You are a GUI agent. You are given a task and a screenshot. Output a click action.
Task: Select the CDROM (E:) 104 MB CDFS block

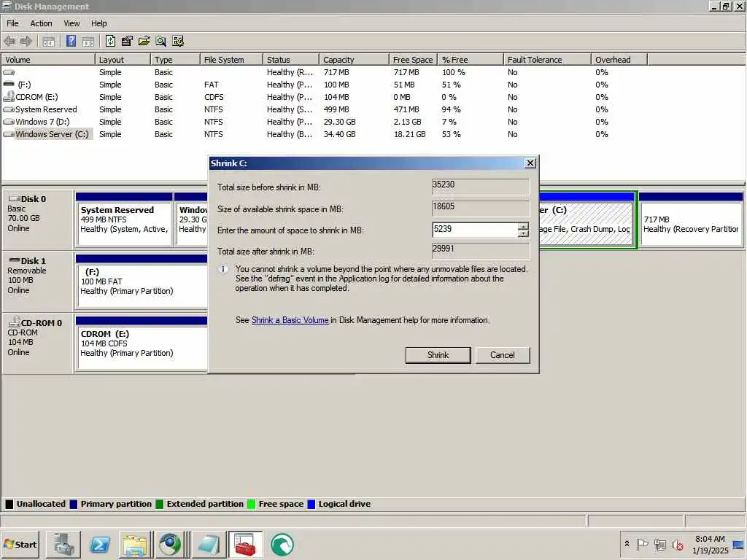point(142,344)
